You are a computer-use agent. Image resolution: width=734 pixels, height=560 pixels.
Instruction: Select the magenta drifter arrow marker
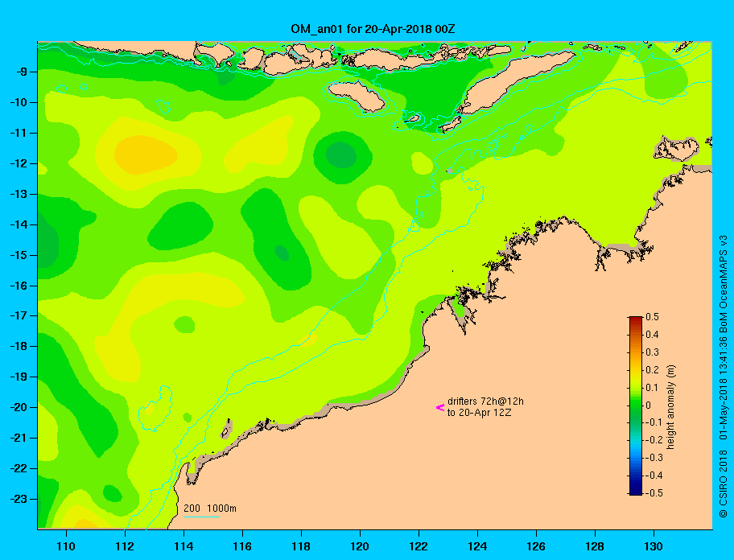tap(440, 407)
